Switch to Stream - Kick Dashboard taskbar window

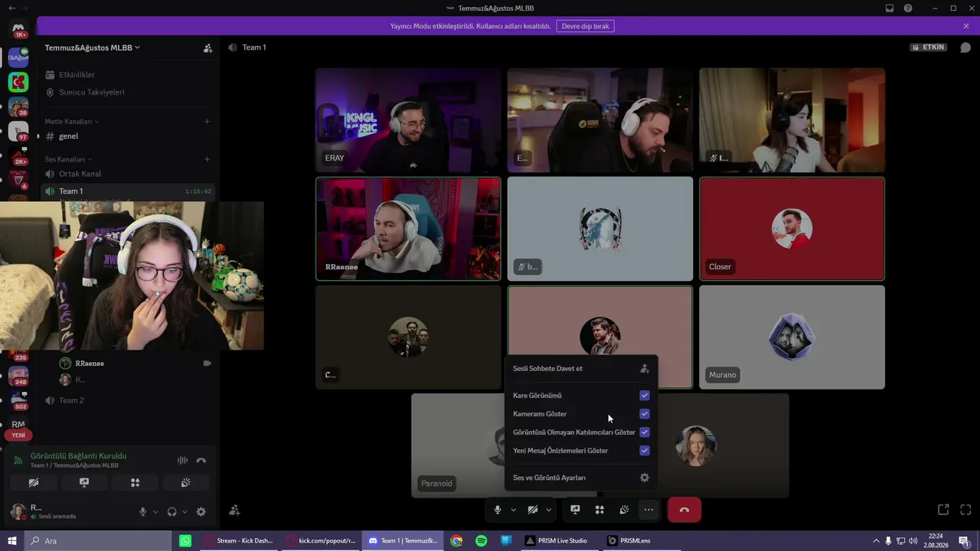point(239,541)
